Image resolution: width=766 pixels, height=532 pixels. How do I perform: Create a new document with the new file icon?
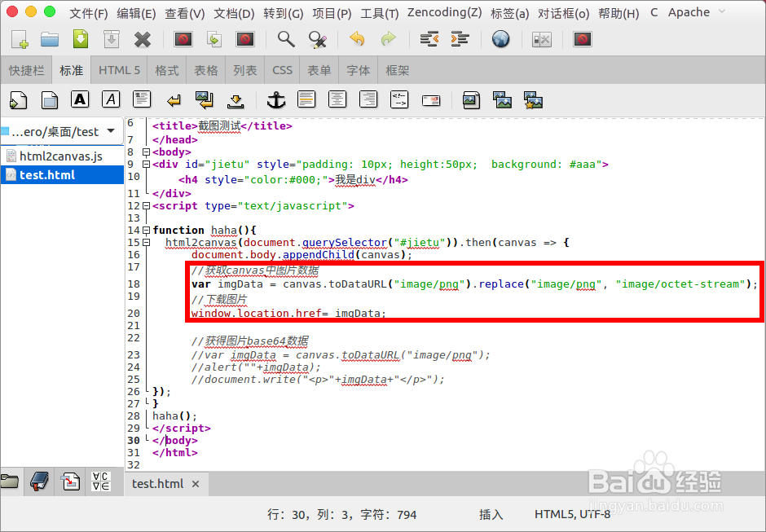pyautogui.click(x=18, y=39)
